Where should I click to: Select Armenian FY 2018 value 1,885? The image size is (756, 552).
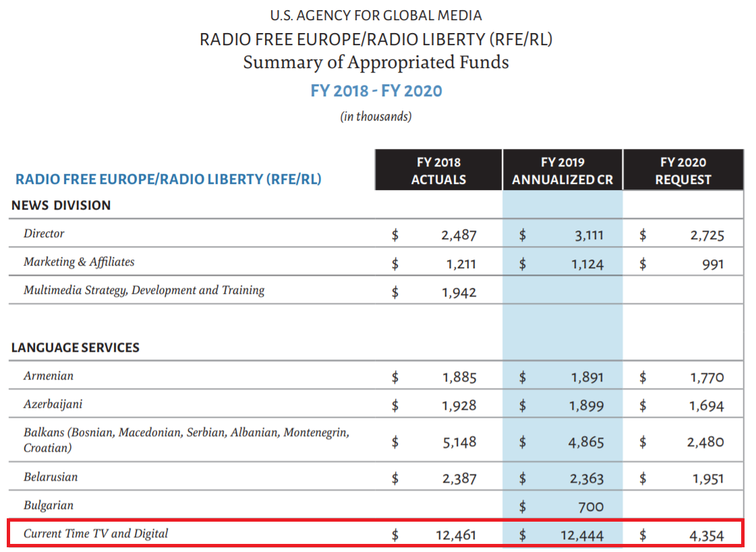pos(459,377)
